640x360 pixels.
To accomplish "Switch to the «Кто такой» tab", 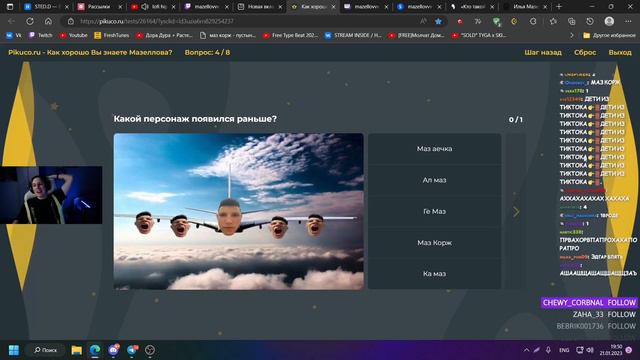I will click(x=472, y=7).
